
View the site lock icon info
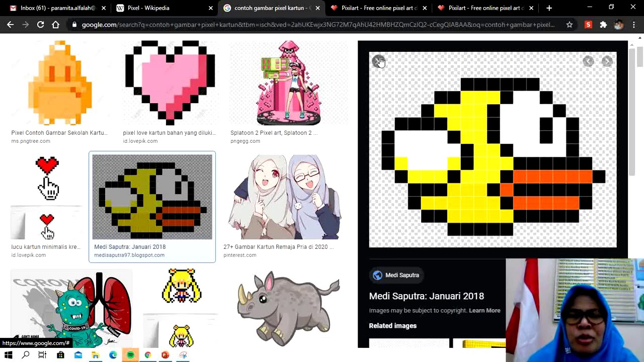click(x=74, y=24)
